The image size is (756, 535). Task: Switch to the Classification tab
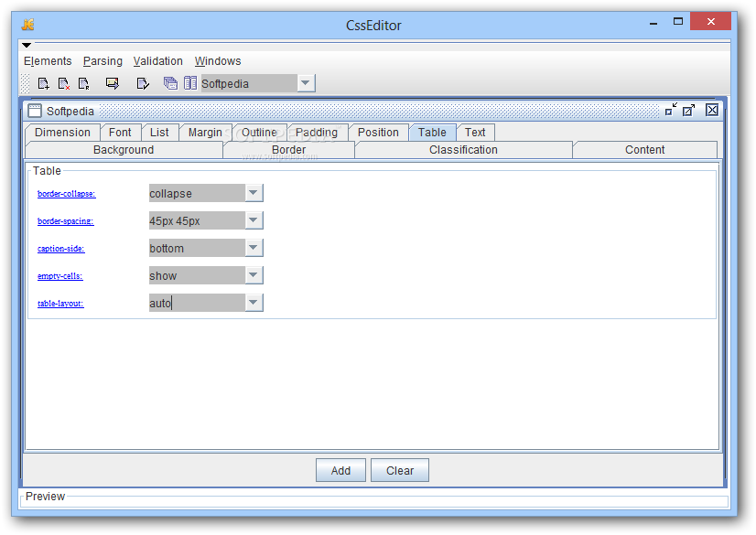[x=463, y=150]
